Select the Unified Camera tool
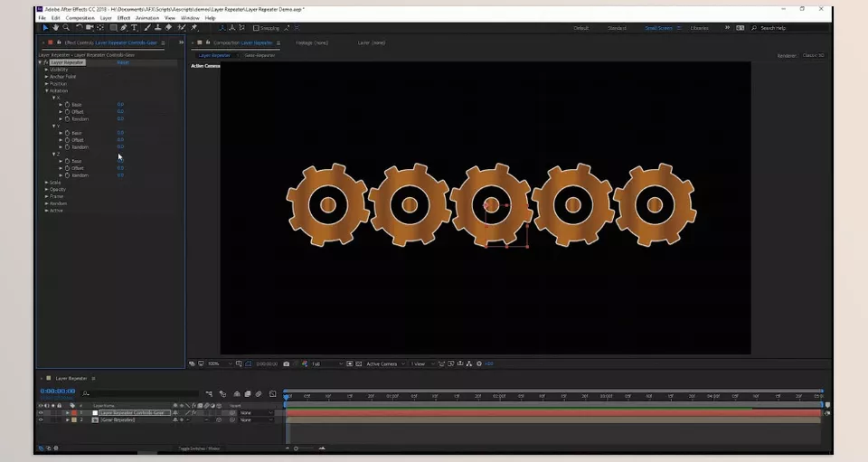Viewport: 868px width, 462px height. coord(90,28)
